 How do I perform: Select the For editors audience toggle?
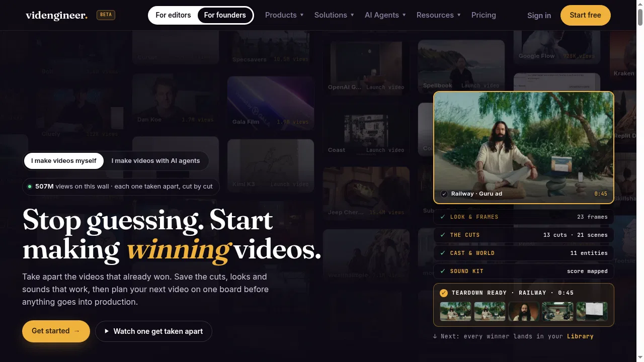173,15
